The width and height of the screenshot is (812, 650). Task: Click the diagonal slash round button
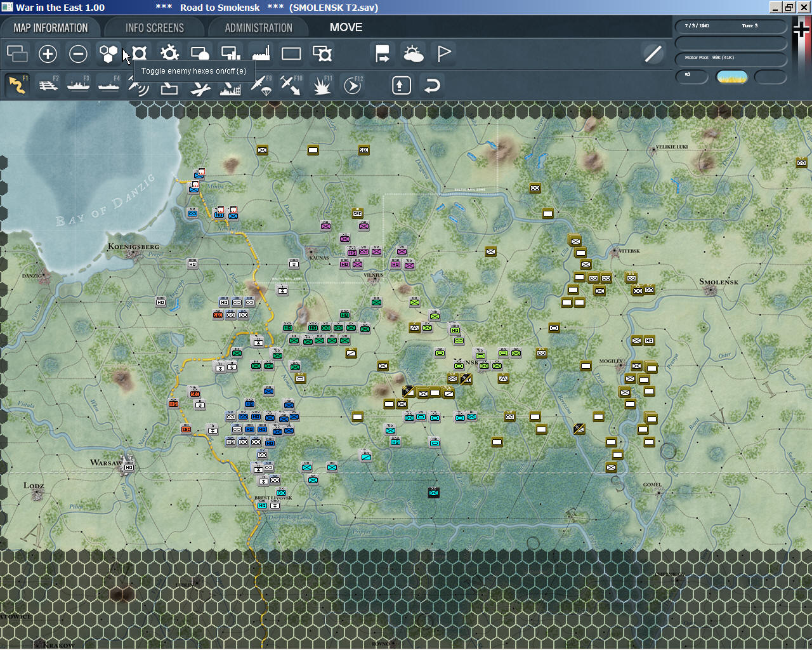[653, 54]
